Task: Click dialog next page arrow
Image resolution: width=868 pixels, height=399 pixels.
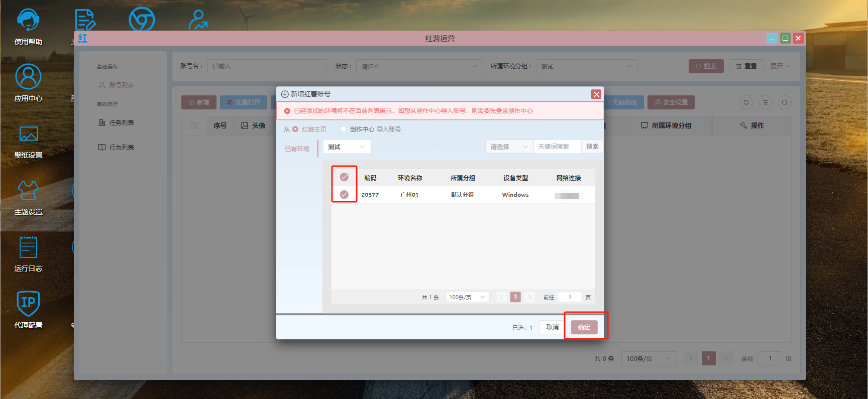Action: [529, 297]
